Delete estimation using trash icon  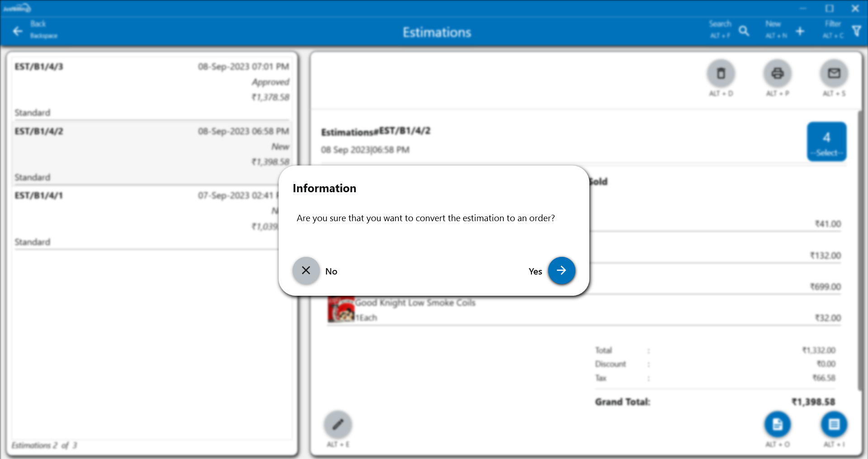pos(721,73)
